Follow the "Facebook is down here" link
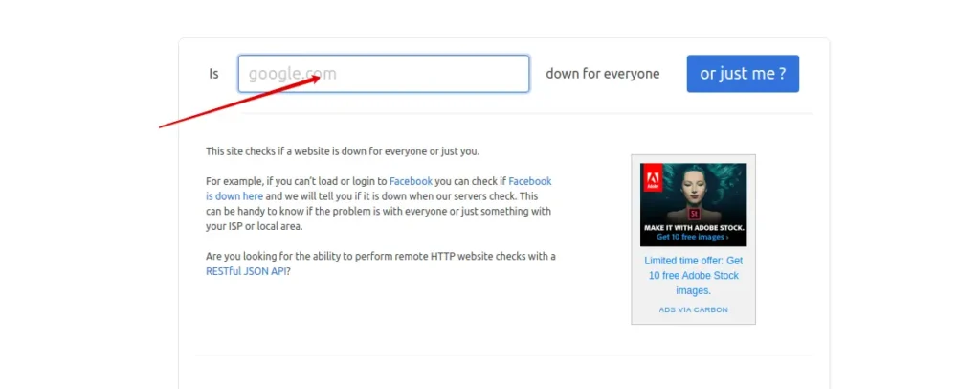 (234, 195)
